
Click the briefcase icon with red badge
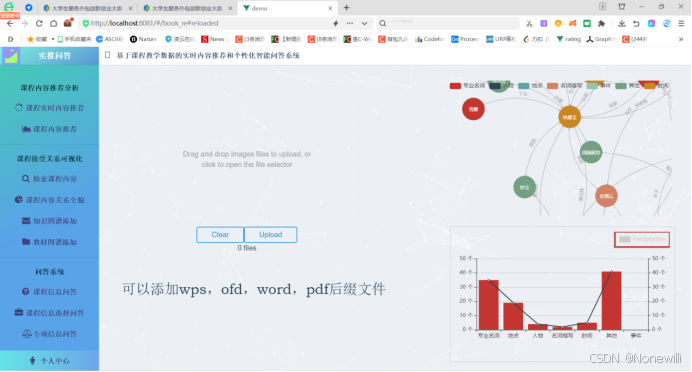click(68, 23)
